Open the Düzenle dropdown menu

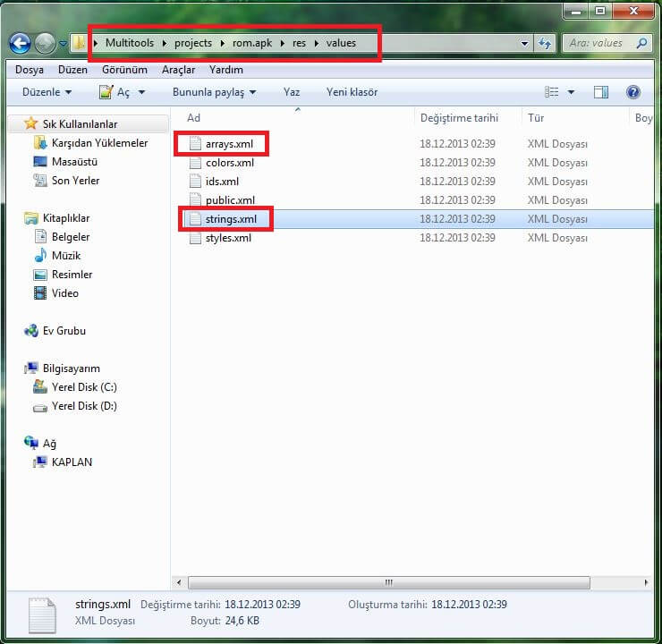(45, 92)
